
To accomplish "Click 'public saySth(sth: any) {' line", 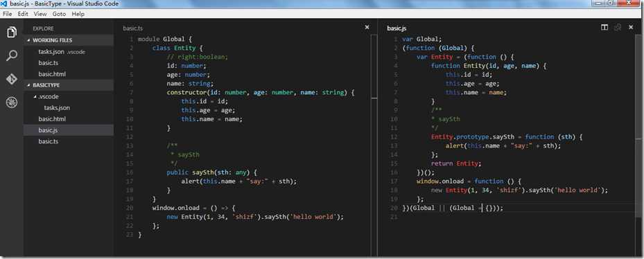I will [x=212, y=172].
